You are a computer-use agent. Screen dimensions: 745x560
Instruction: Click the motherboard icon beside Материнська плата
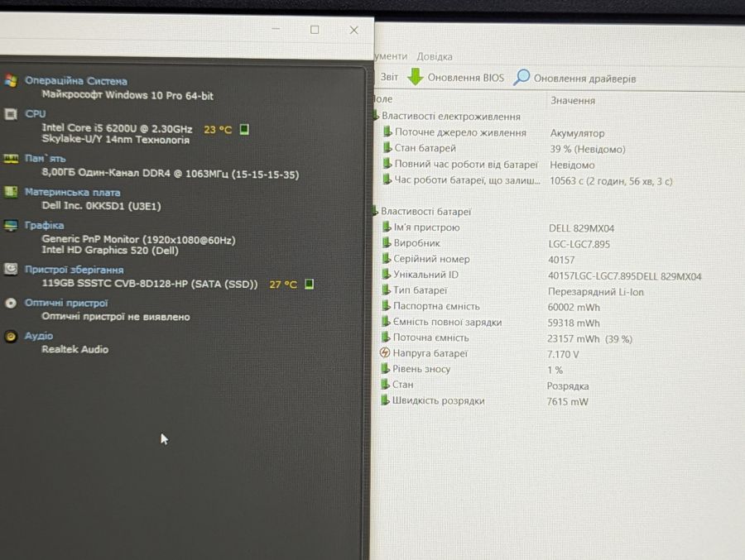point(11,192)
